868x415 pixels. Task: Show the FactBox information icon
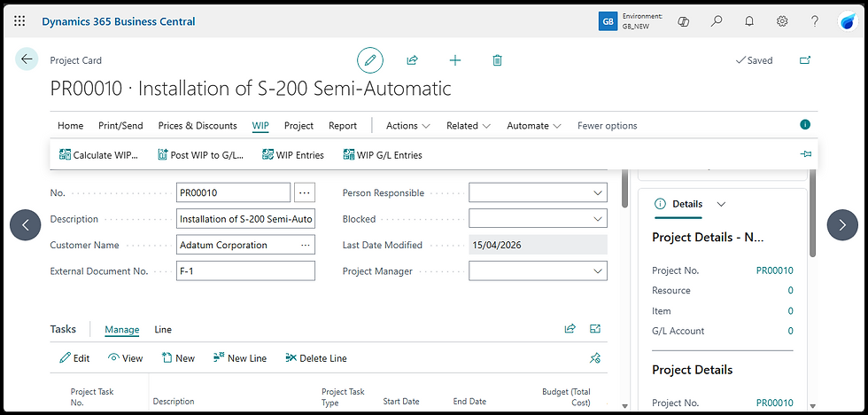[805, 125]
